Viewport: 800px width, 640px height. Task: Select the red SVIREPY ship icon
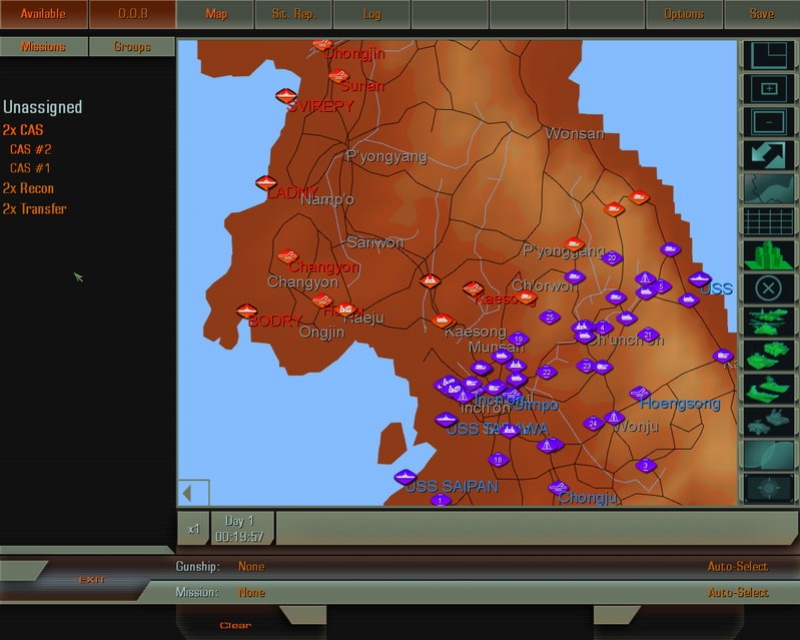pyautogui.click(x=286, y=95)
